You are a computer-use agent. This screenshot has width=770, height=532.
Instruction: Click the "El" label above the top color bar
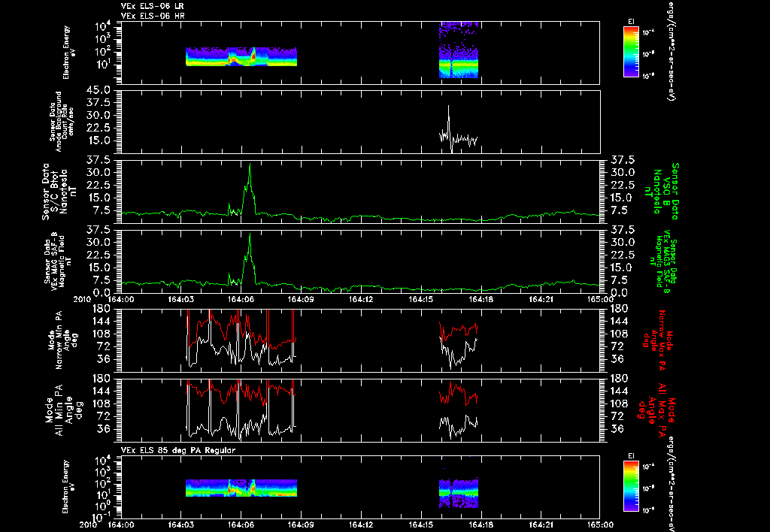631,22
